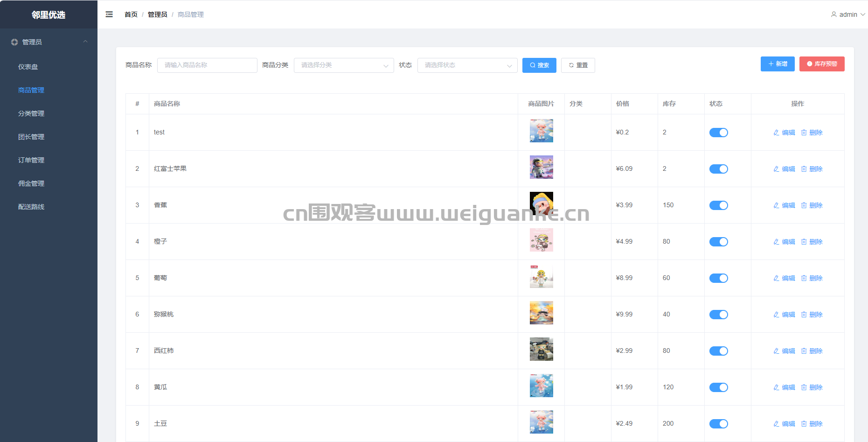Click the edit pencil icon for test
The image size is (868, 442).
(x=776, y=133)
